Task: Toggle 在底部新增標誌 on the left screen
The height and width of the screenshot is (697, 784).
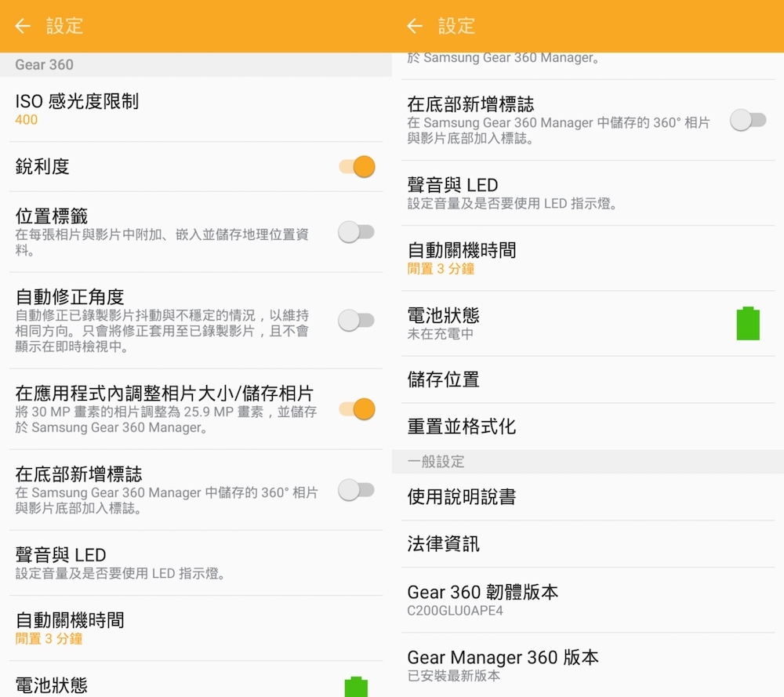Action: click(357, 490)
